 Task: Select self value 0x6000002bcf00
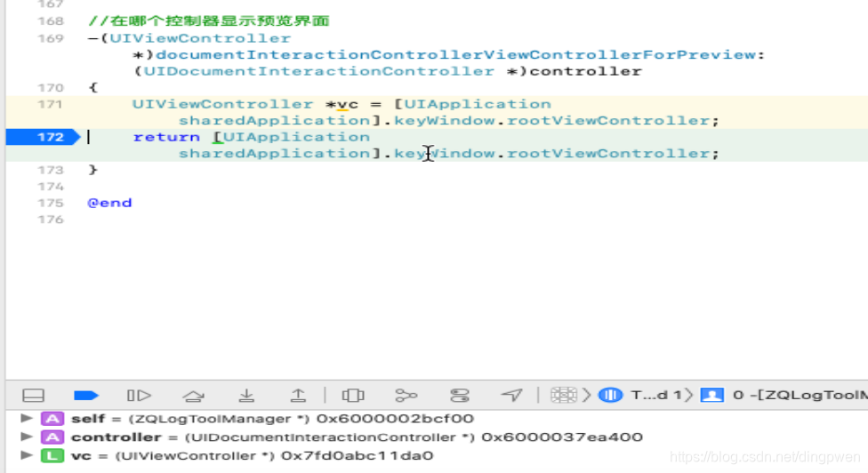click(395, 419)
